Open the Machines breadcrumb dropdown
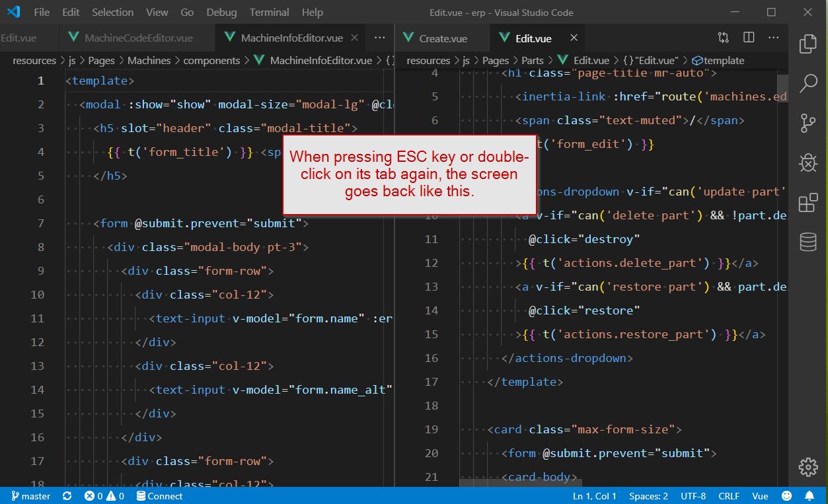The image size is (828, 504). (149, 60)
